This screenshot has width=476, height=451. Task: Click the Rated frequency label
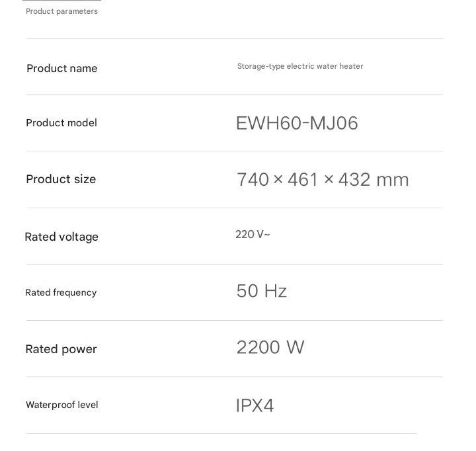pyautogui.click(x=61, y=292)
